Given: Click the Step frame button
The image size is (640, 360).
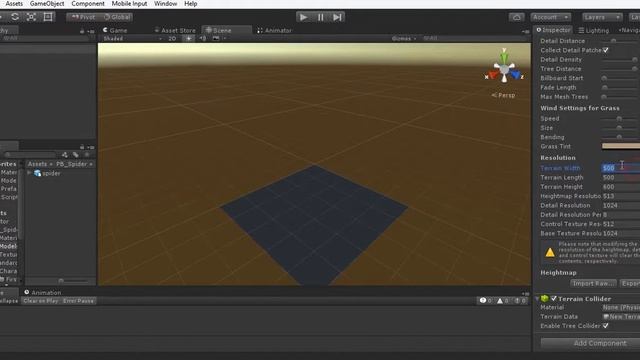Looking at the screenshot, I should click(x=337, y=17).
